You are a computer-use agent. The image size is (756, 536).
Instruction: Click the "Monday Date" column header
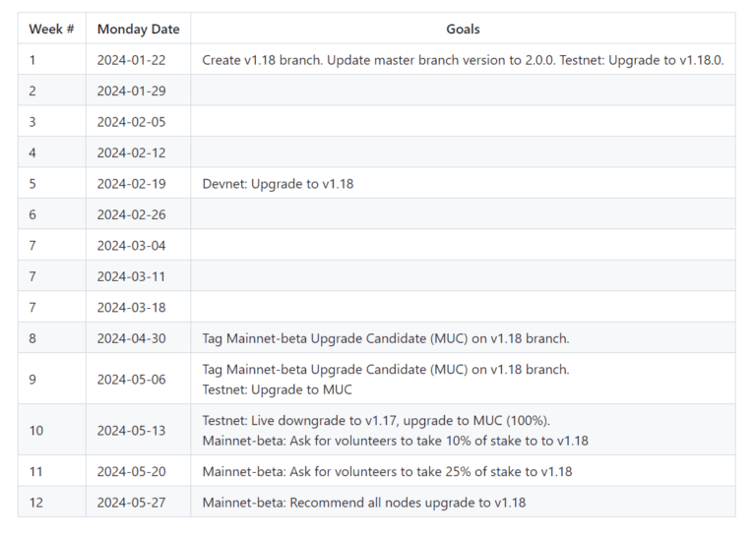click(139, 29)
